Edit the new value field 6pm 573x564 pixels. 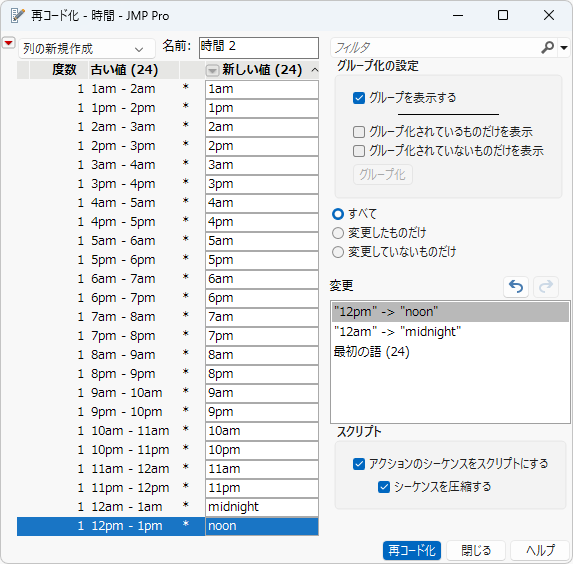point(262,298)
